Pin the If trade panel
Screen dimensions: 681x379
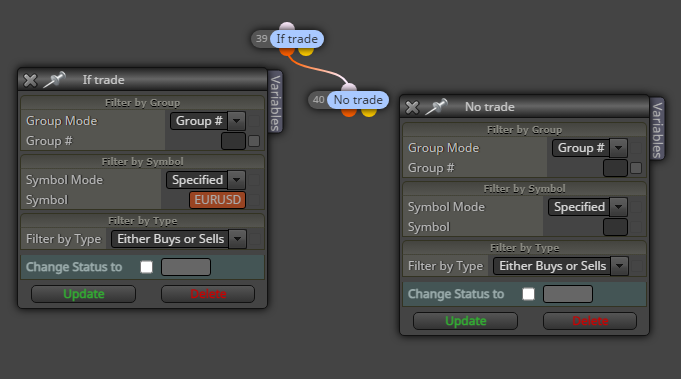pyautogui.click(x=55, y=79)
